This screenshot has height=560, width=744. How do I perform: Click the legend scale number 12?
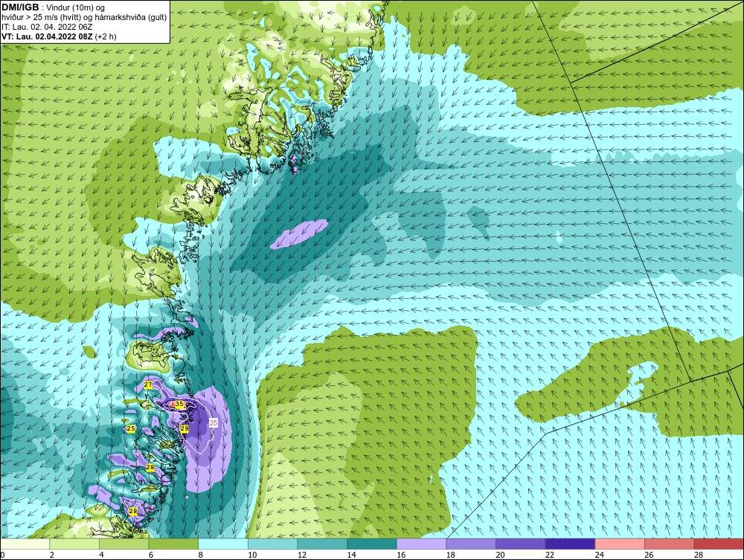click(x=302, y=555)
